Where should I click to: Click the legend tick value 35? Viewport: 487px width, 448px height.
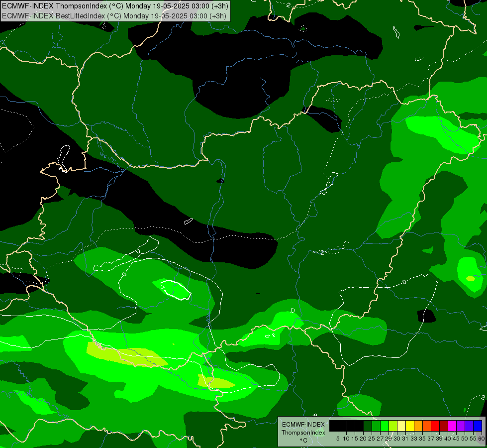[x=423, y=439]
